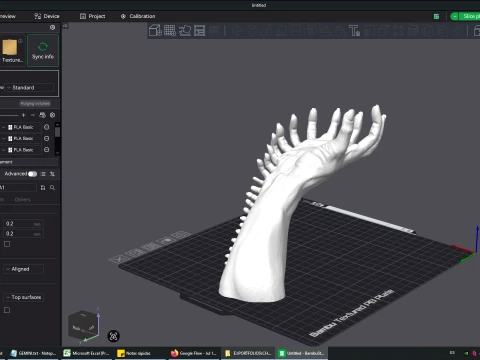
Task: Click the add filament plus icon
Action: coord(23,115)
